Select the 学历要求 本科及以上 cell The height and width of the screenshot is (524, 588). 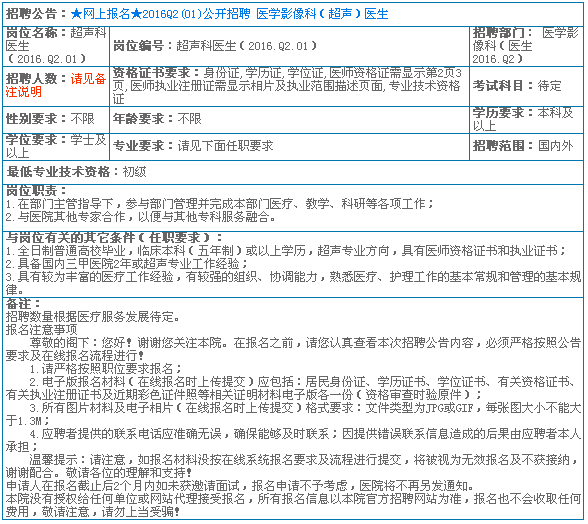point(526,119)
